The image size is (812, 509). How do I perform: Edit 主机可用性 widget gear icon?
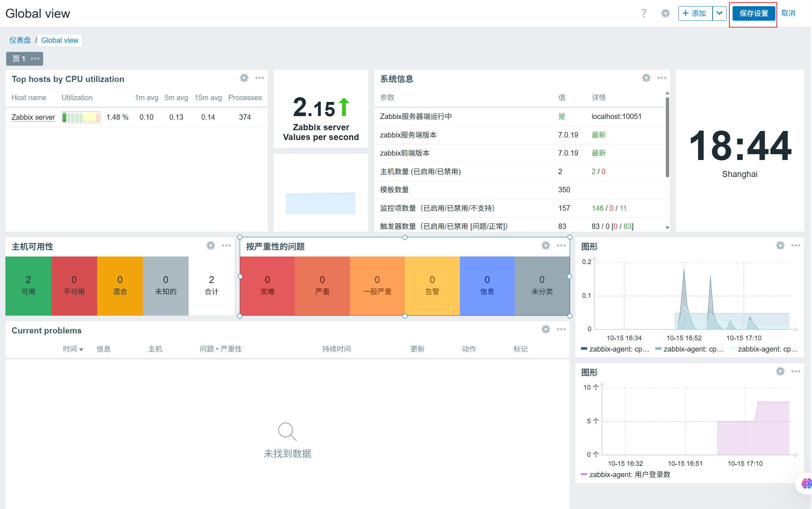pos(210,246)
